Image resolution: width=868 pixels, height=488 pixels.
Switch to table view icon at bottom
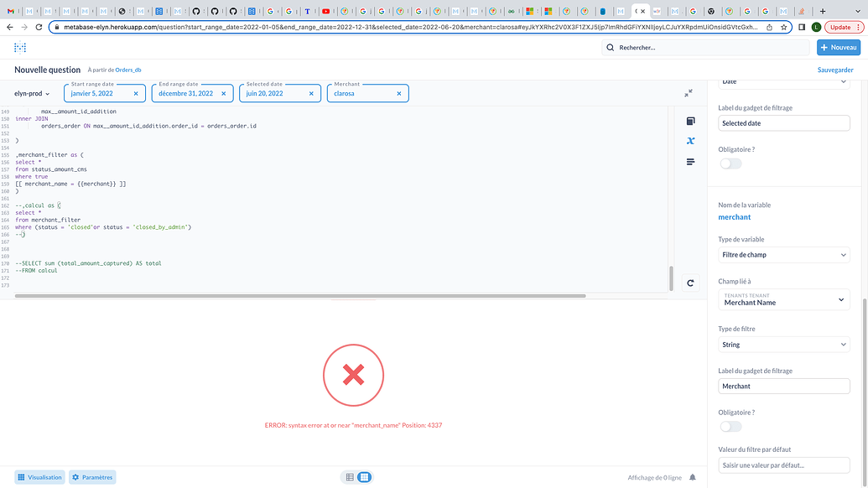pyautogui.click(x=350, y=476)
